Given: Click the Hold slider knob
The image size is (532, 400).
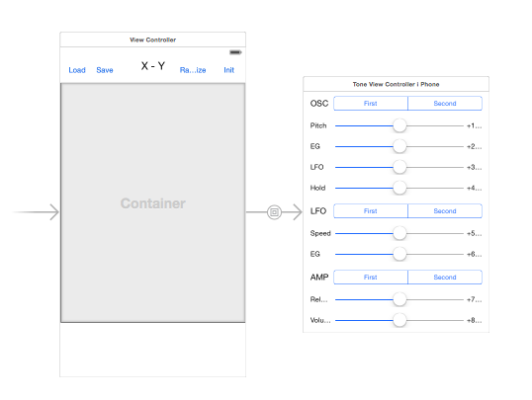Looking at the screenshot, I should [x=399, y=188].
